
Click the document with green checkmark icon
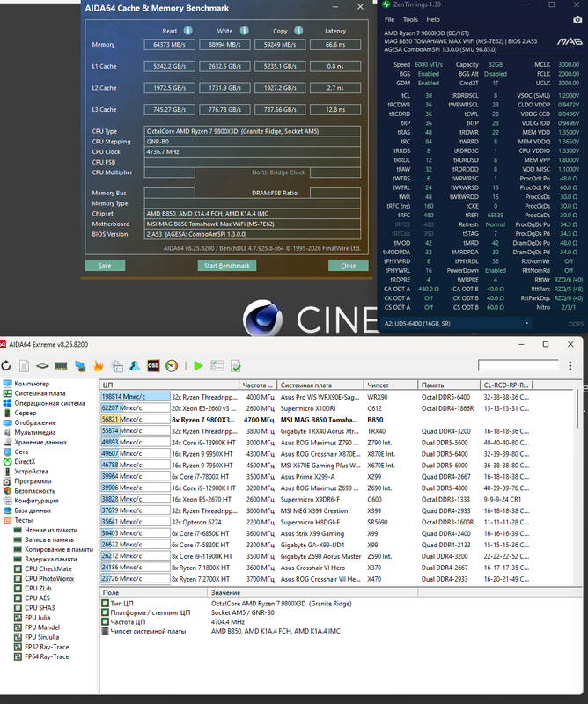235,366
